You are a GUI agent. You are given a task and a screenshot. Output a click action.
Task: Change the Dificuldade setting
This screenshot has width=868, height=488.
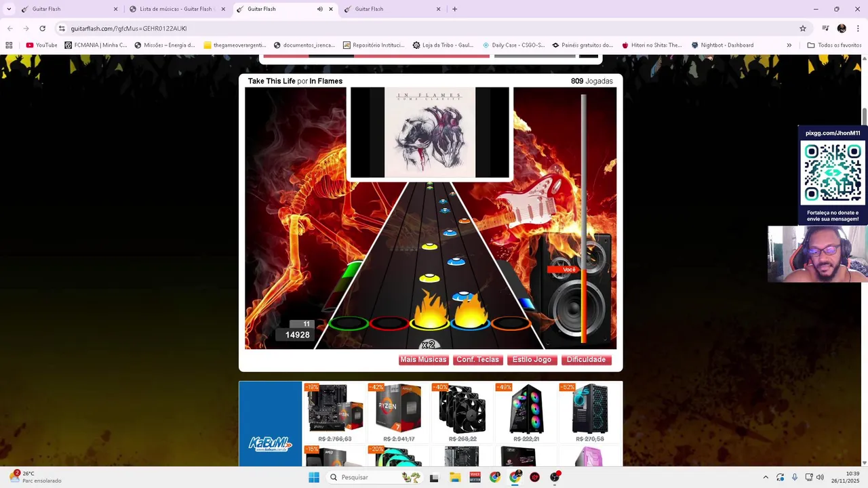click(587, 360)
